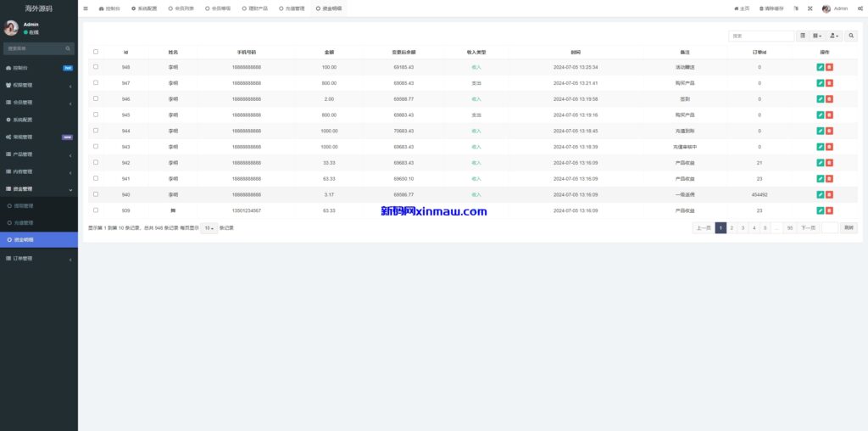
Task: Check the checkbox for row id 946
Action: (x=96, y=98)
